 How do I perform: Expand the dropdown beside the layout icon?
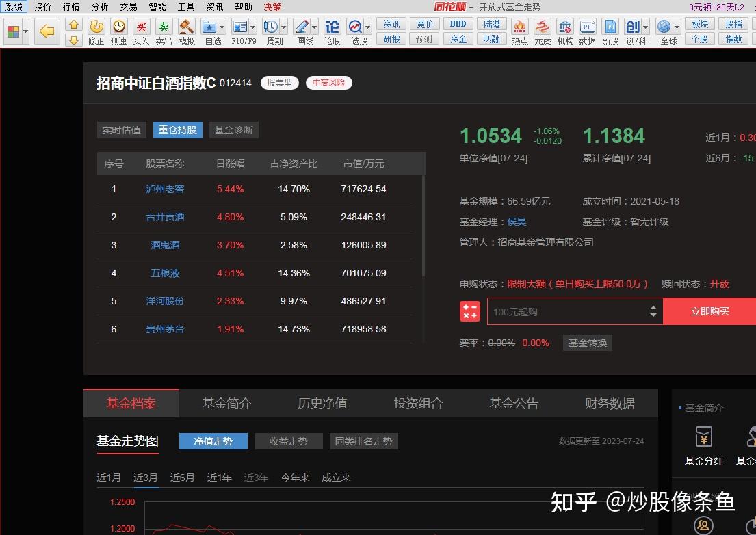(x=25, y=31)
